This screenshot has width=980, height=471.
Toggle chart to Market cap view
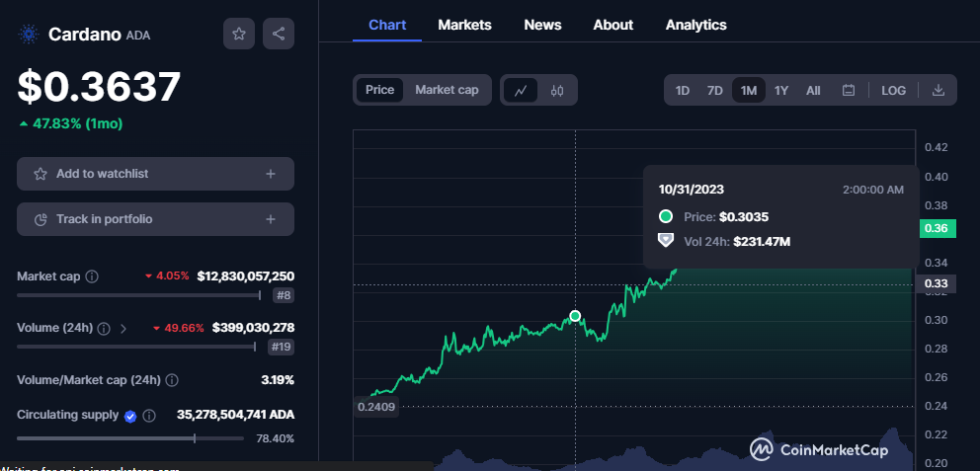[x=447, y=90]
